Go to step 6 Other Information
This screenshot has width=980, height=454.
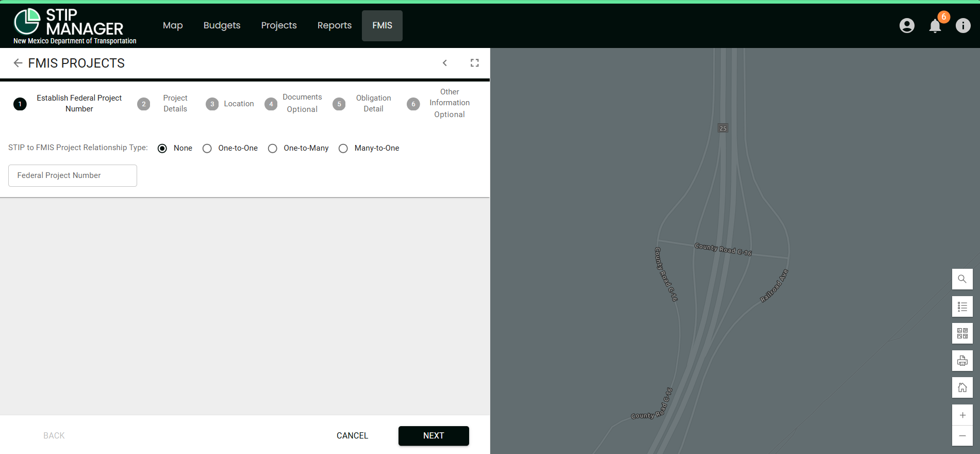(439, 104)
